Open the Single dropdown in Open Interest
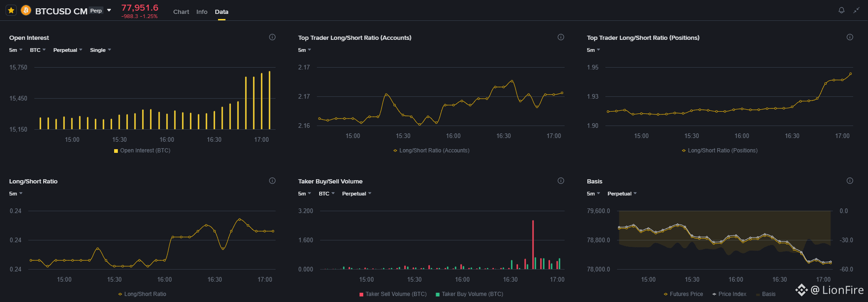This screenshot has width=868, height=302. click(x=101, y=50)
